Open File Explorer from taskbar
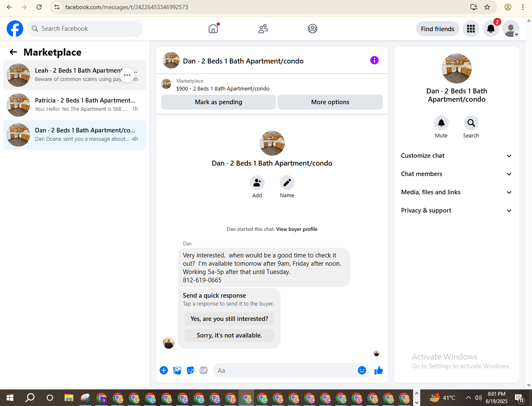Screen dimensions: 532x406 tap(69, 398)
